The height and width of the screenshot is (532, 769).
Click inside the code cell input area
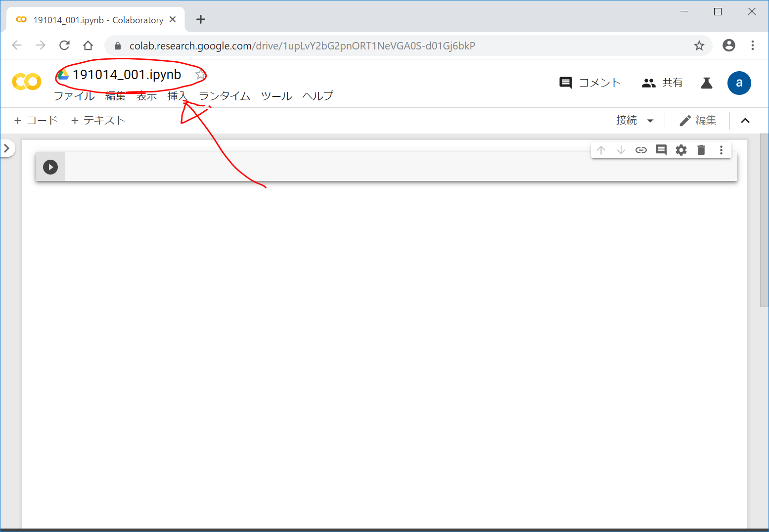pyautogui.click(x=396, y=167)
